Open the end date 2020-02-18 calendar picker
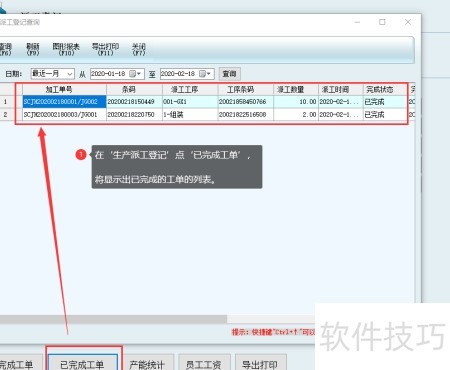The width and height of the screenshot is (450, 370). (206, 74)
